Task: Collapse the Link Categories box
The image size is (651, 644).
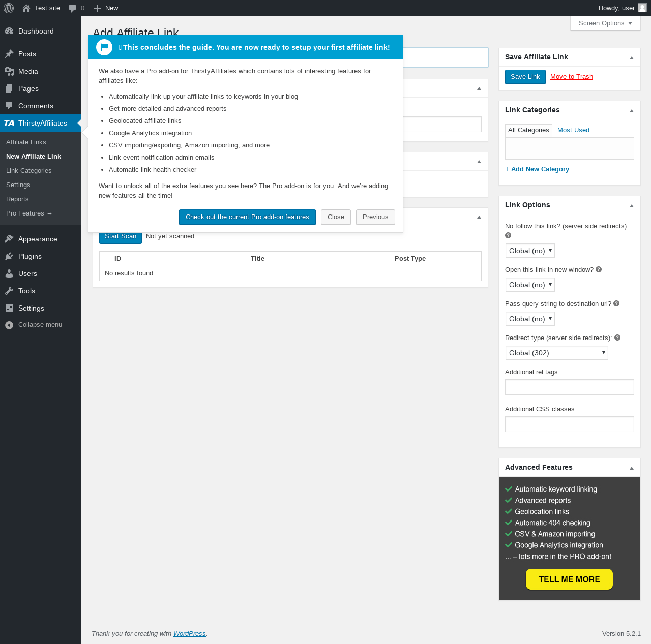Action: point(632,111)
